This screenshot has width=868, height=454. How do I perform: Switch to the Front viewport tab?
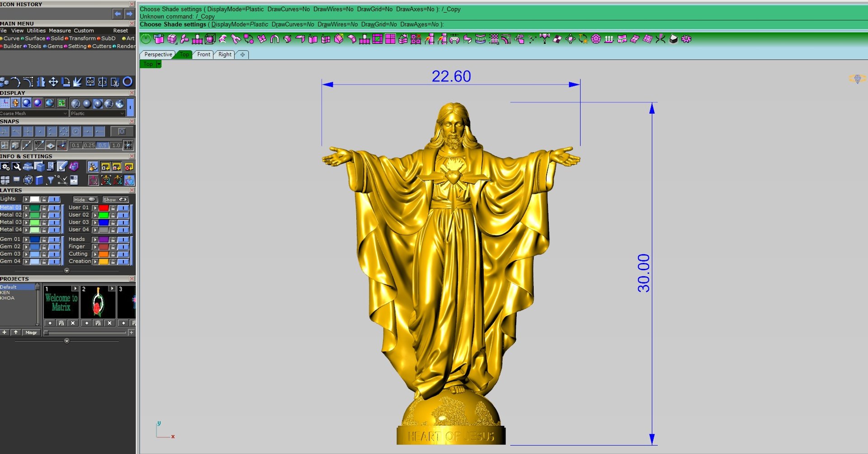[x=204, y=55]
